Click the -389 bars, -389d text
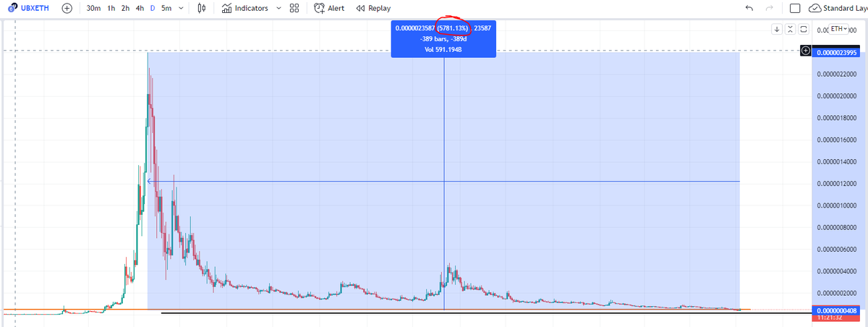Screen dimensions: 868x327 [x=443, y=39]
